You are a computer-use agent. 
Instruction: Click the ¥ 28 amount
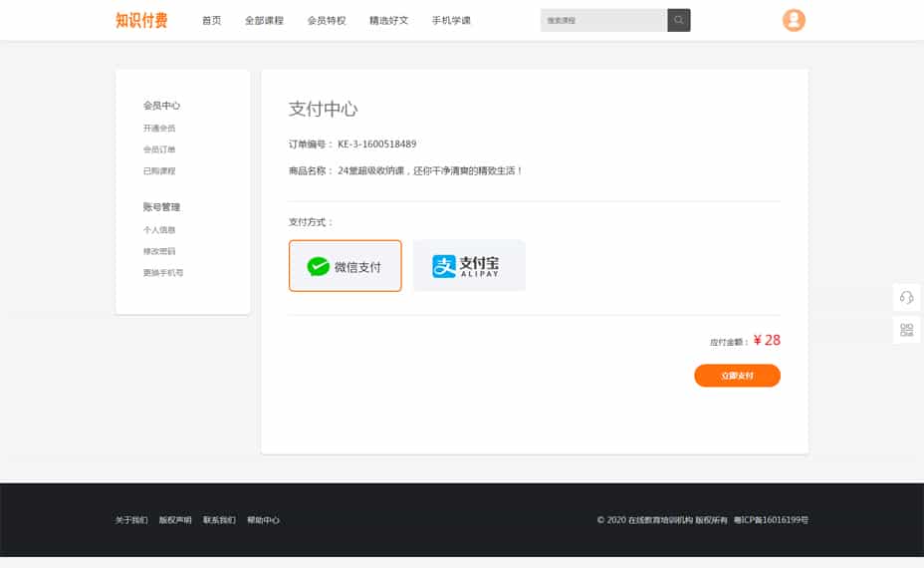pos(767,341)
